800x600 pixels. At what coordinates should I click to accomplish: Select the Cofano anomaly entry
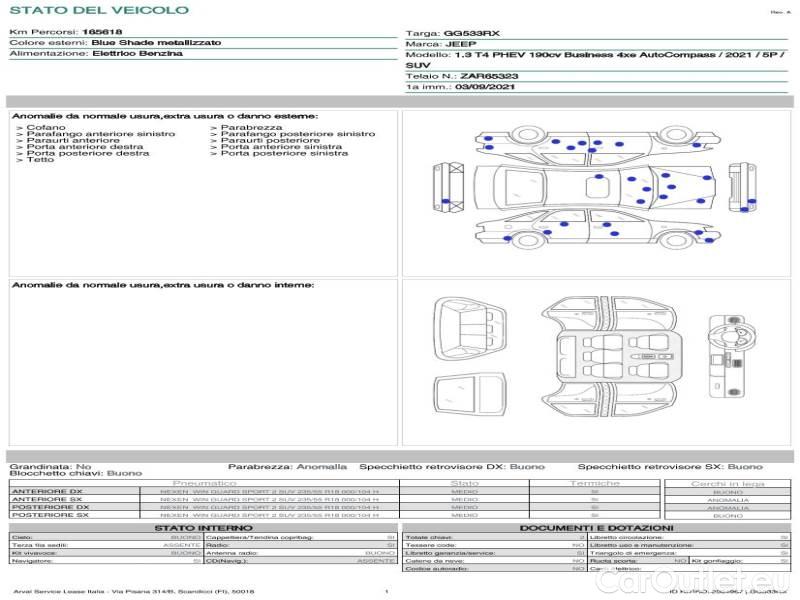46,128
